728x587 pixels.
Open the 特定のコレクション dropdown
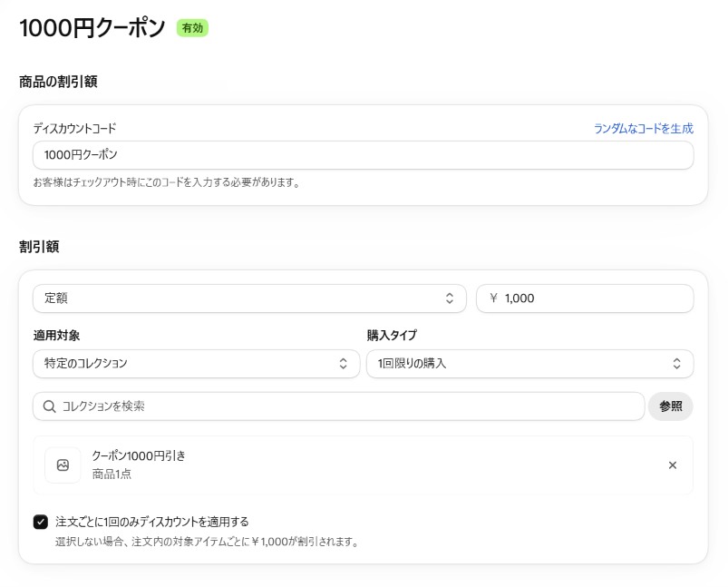[x=197, y=364]
